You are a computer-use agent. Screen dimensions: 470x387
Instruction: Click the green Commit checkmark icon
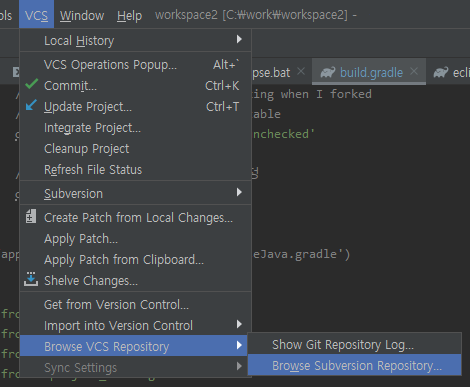[x=32, y=84]
